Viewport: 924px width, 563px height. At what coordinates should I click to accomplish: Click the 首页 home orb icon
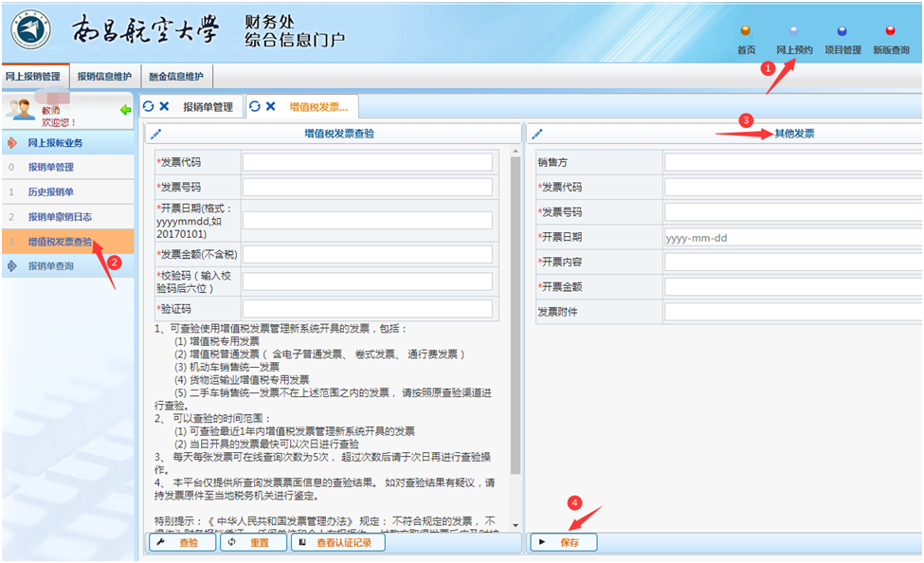(746, 31)
